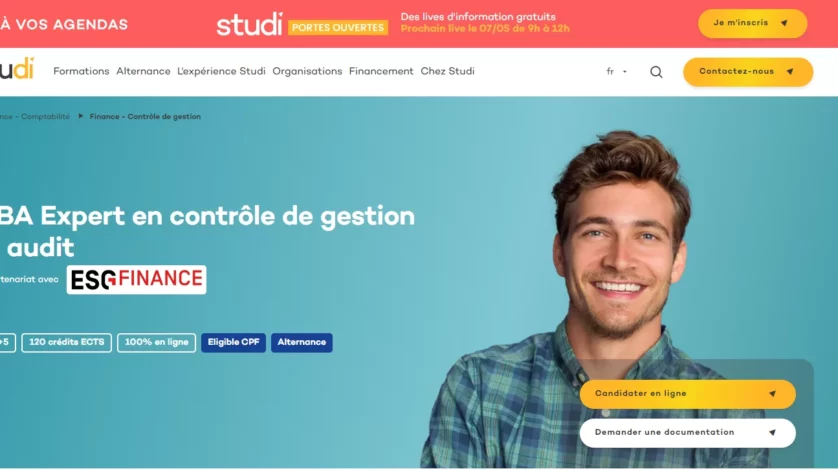Select the Organisations navigation item

307,71
